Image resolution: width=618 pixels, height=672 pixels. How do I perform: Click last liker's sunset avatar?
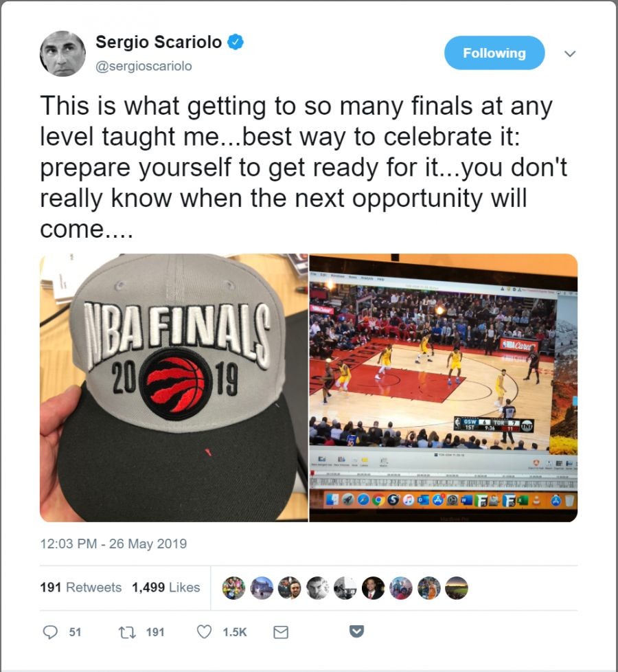[x=456, y=587]
